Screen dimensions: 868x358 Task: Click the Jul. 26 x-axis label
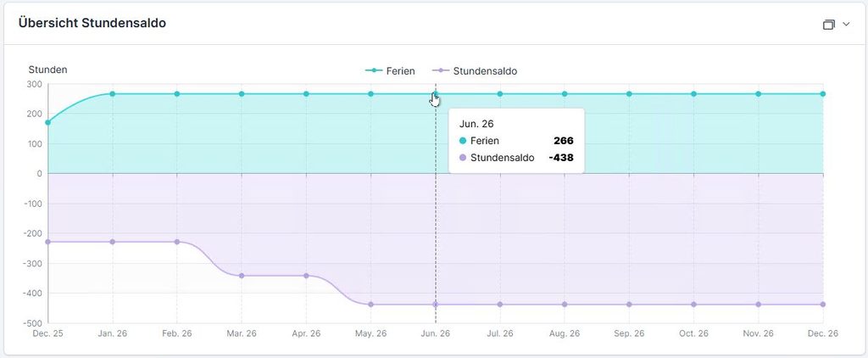tap(500, 333)
